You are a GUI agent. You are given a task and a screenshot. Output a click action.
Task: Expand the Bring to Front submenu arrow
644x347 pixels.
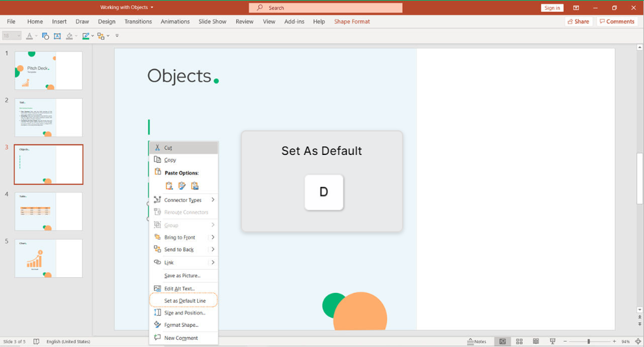[213, 237]
